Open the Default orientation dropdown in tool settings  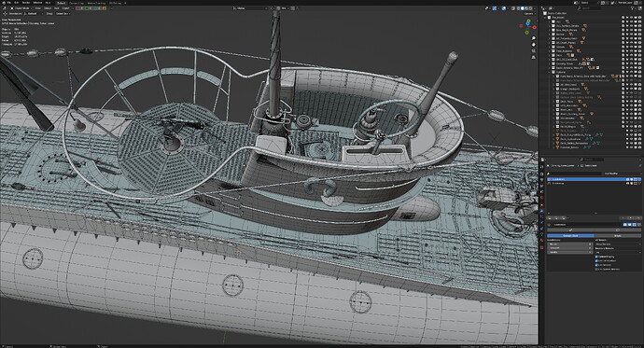click(x=33, y=14)
